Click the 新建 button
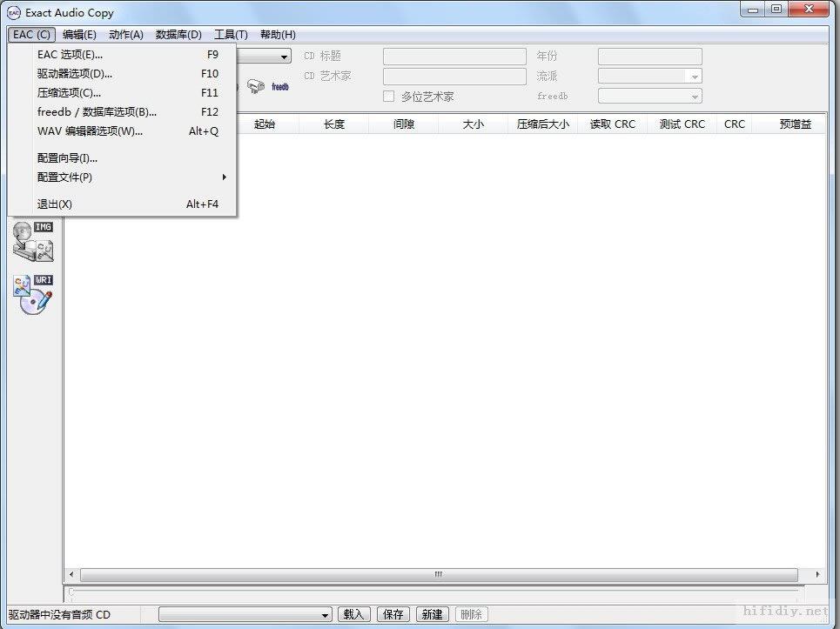Image resolution: width=840 pixels, height=629 pixels. pos(433,614)
